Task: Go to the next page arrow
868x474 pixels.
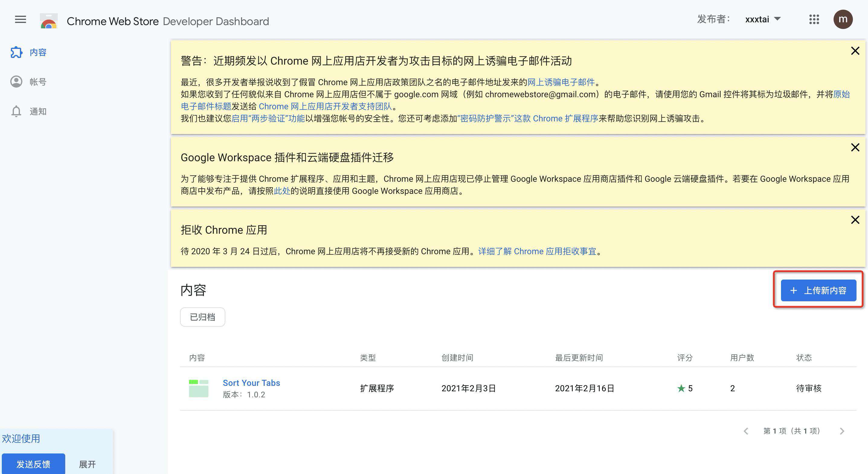Action: point(842,431)
